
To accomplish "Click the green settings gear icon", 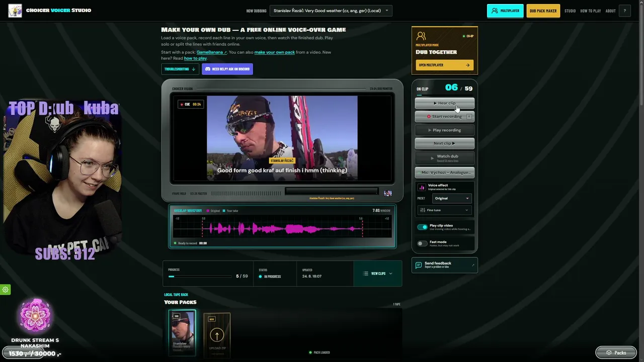I will (5, 290).
